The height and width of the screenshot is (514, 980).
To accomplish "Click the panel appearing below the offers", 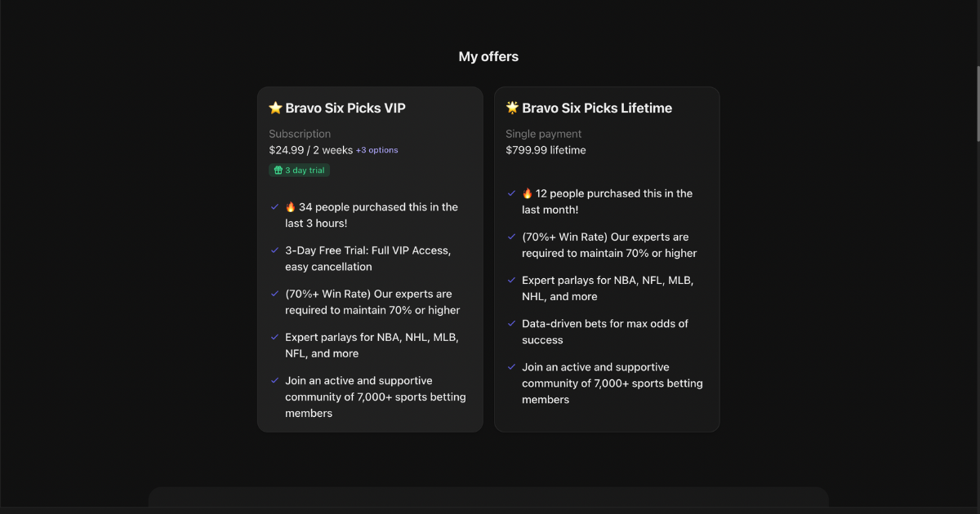I will 488,502.
